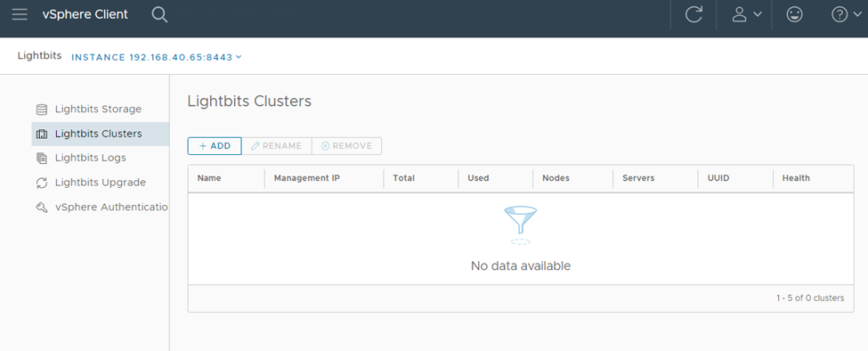Click the UUID column header

tap(718, 178)
